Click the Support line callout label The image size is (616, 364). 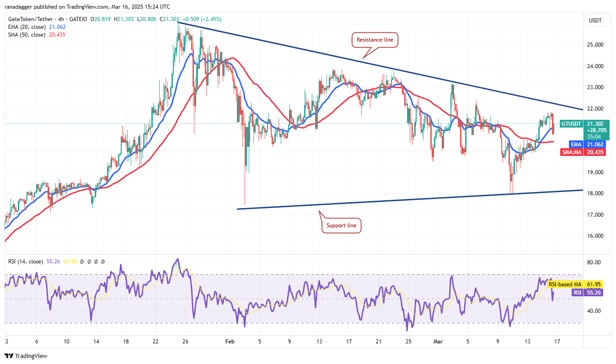[x=342, y=225]
